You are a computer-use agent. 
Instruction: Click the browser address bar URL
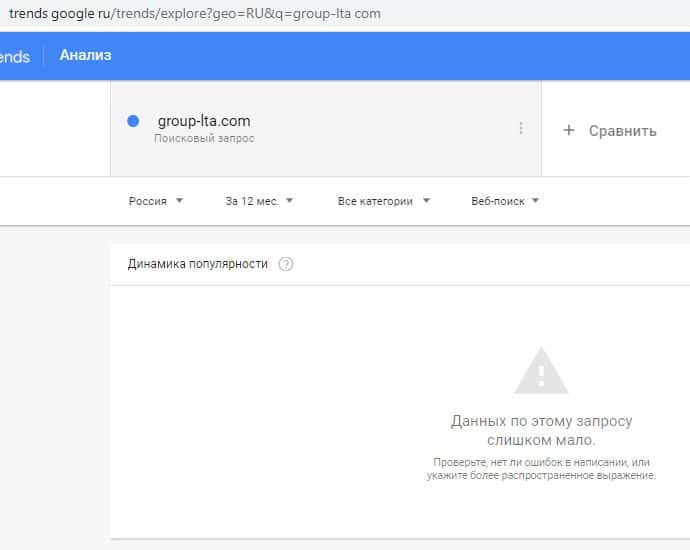(195, 14)
